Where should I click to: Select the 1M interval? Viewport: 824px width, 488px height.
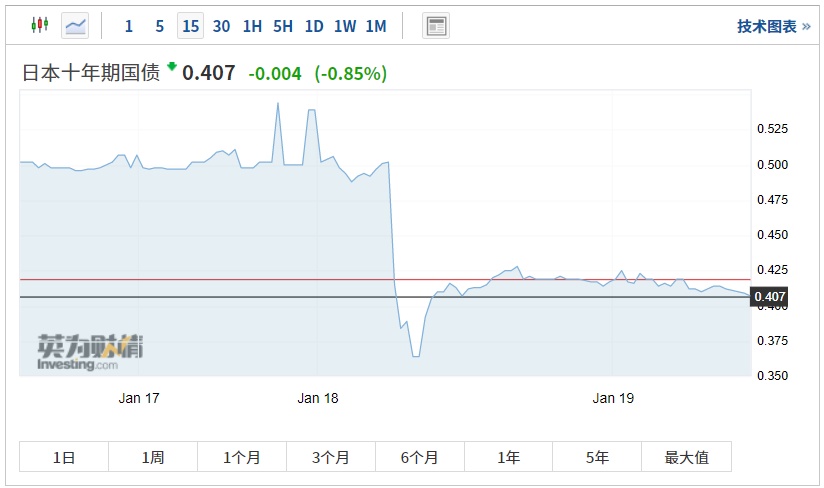(376, 27)
